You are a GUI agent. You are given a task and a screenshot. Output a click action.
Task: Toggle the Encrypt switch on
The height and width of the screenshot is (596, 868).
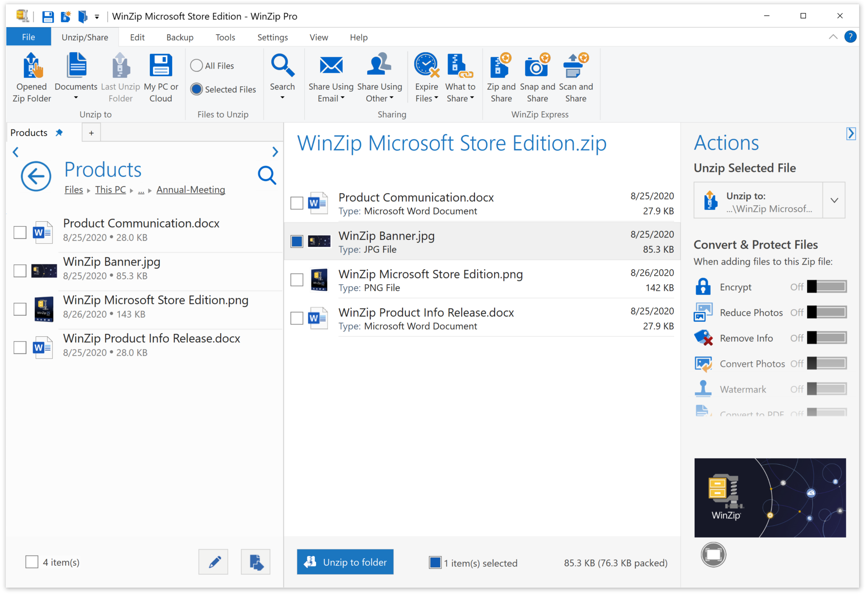tap(826, 287)
